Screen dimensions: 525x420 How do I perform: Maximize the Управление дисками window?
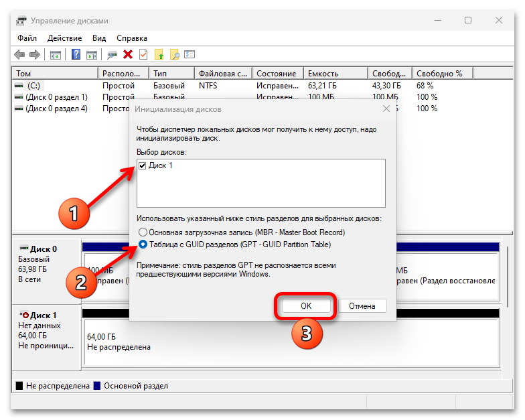(468, 20)
